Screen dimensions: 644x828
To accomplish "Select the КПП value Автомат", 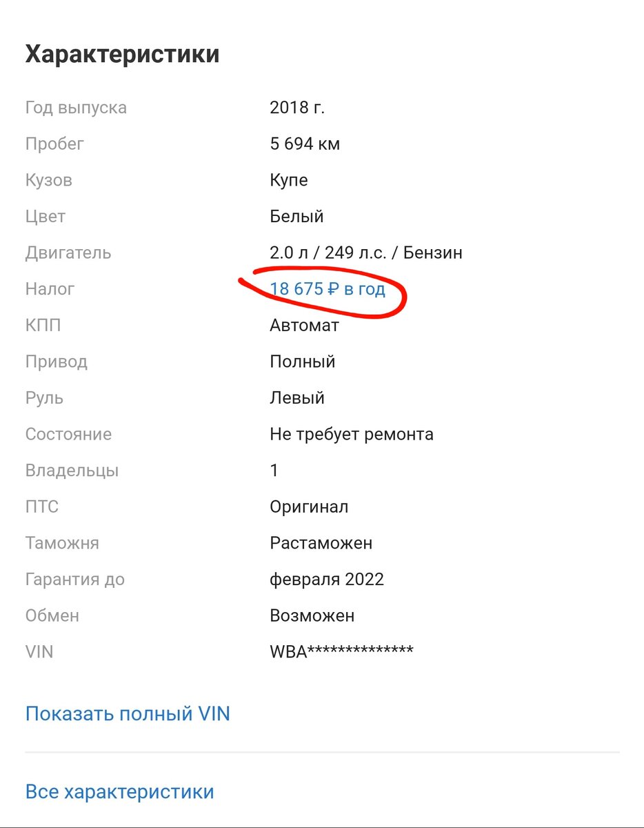I will (303, 325).
